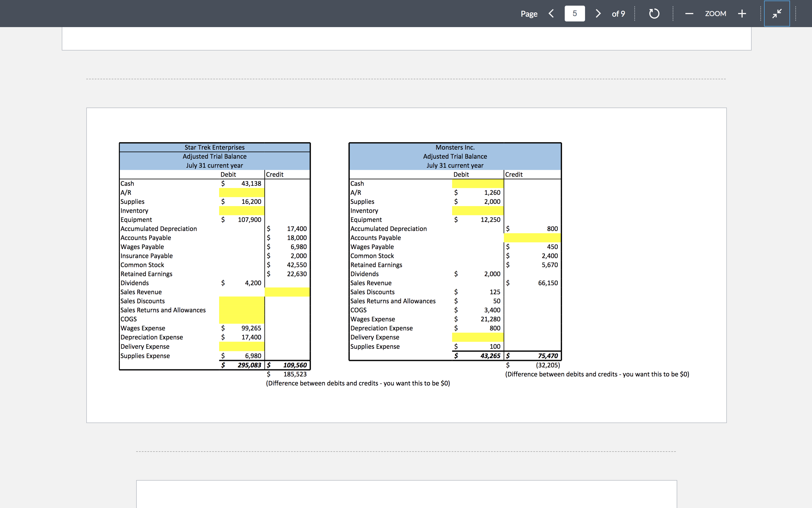Viewport: 812px width, 508px height.
Task: Click the Star Trek Accounts Payable value 18,000
Action: [297, 238]
